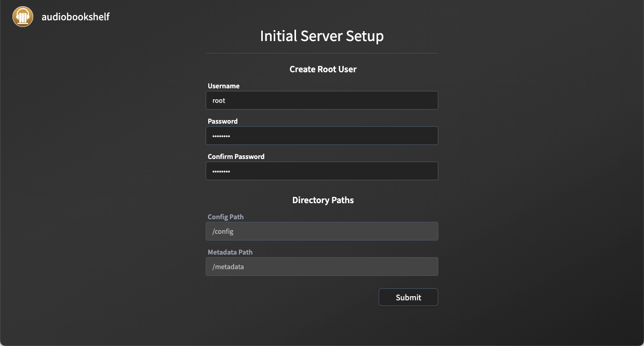Click the Metadata Path field showing /metadata

[x=321, y=267]
